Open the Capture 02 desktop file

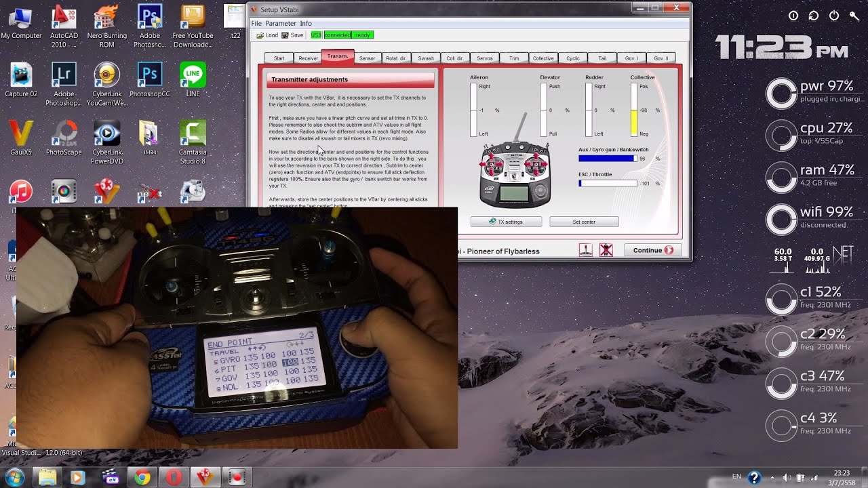[x=21, y=80]
